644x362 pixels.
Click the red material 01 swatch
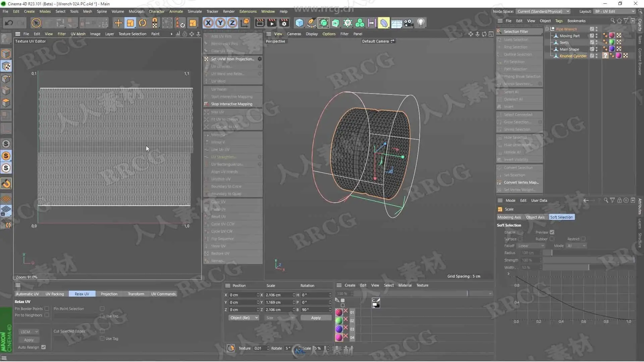pos(339,312)
